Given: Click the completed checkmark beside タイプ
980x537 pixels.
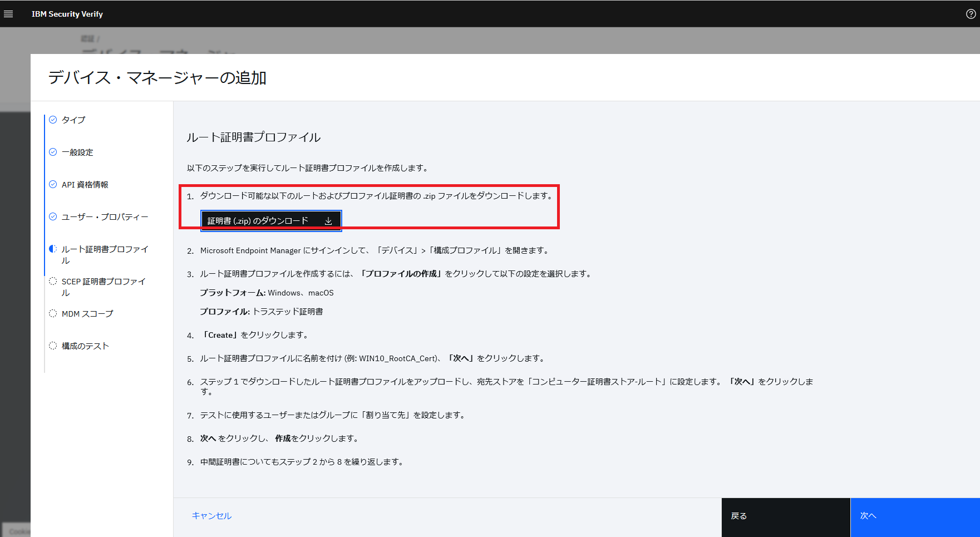Looking at the screenshot, I should tap(53, 120).
